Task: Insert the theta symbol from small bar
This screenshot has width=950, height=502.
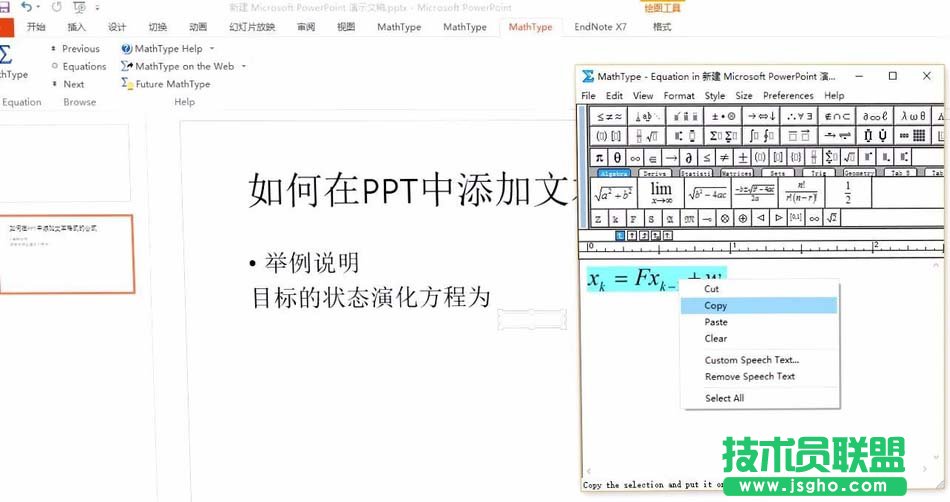Action: coord(617,157)
